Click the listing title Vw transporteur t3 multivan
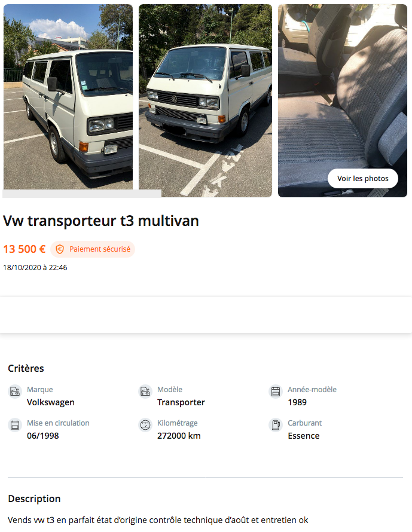Viewport: 412px width, 532px height. tap(101, 221)
